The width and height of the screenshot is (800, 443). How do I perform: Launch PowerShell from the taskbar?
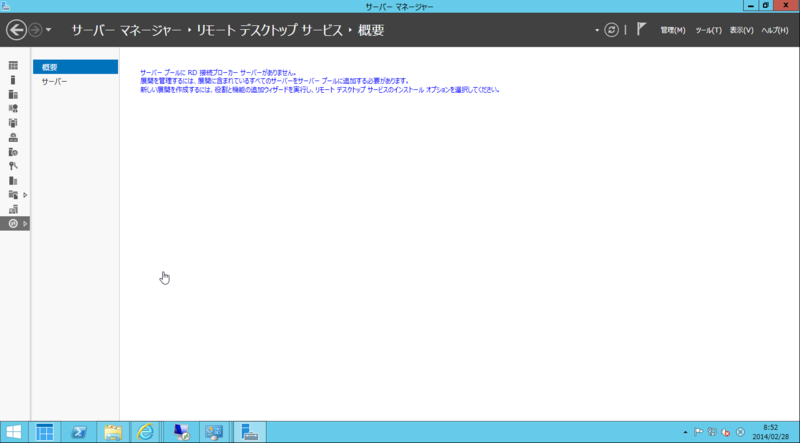(79, 432)
